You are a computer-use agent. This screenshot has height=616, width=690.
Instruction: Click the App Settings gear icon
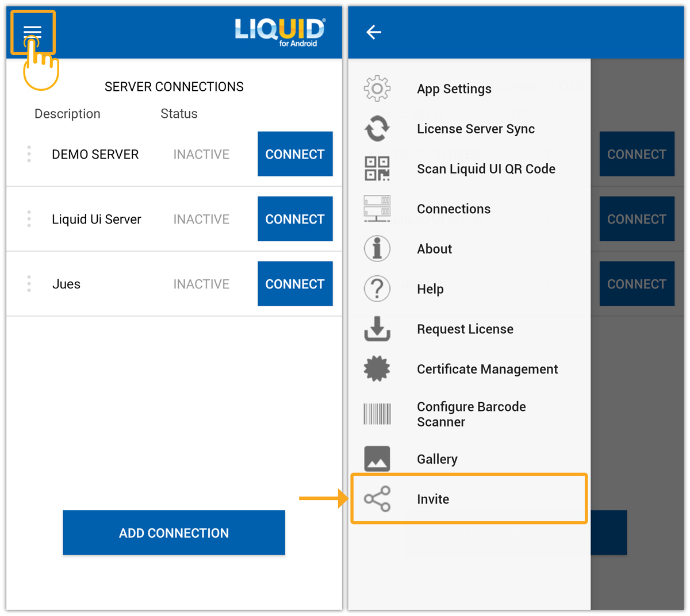click(377, 88)
